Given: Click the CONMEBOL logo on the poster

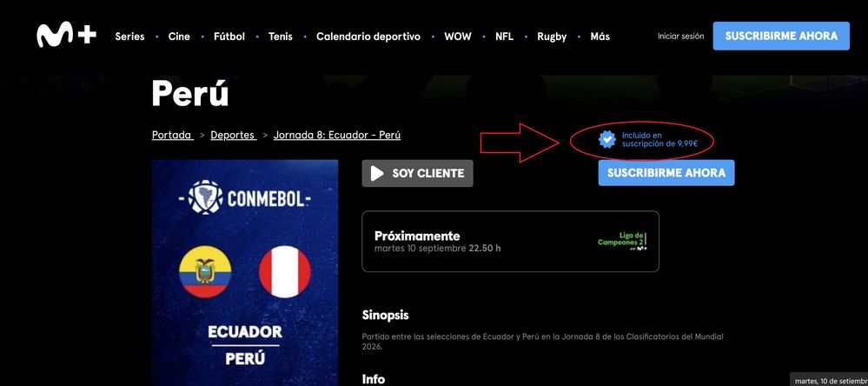Looking at the screenshot, I should coord(245,197).
